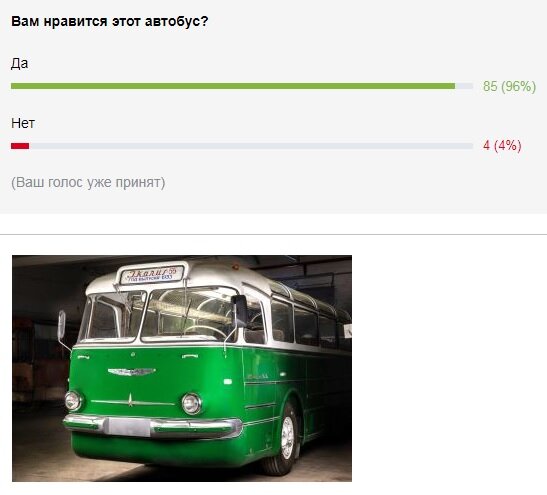
Task: Click the bus's headlight on the right of the front panel
Action: [x=192, y=404]
